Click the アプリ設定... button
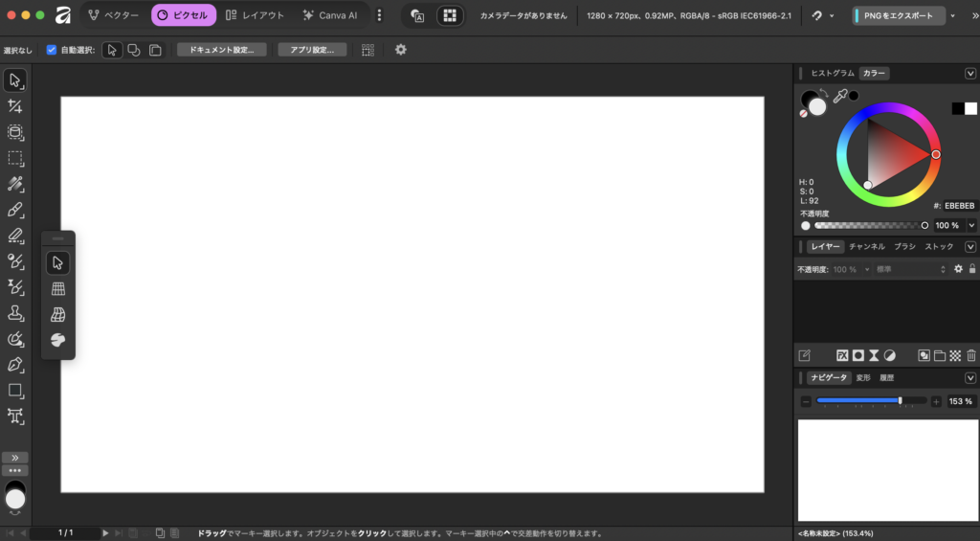Viewport: 980px width, 541px height. [x=312, y=50]
